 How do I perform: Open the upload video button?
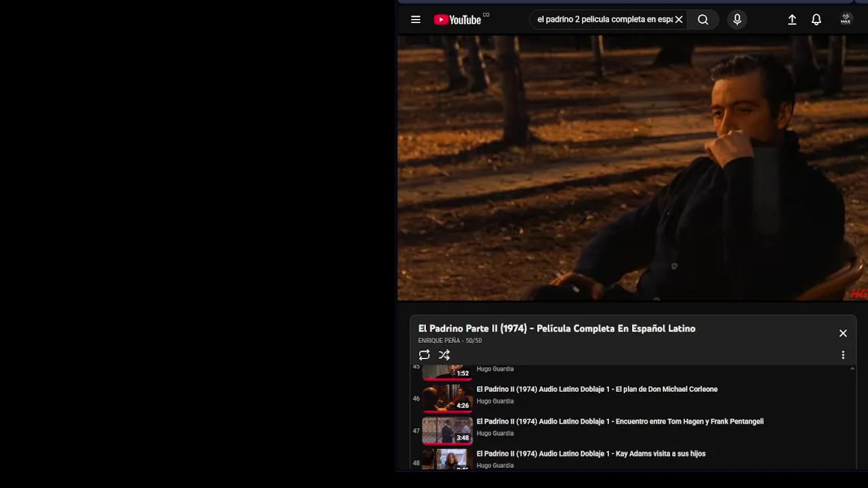click(x=792, y=20)
